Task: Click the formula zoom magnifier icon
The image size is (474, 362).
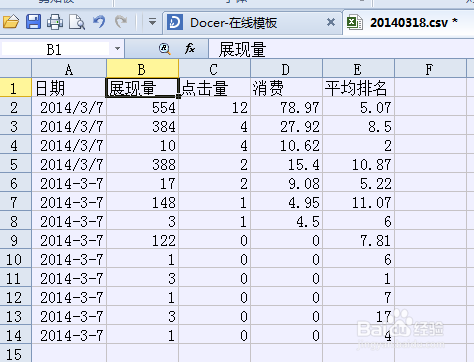Action: [x=164, y=49]
